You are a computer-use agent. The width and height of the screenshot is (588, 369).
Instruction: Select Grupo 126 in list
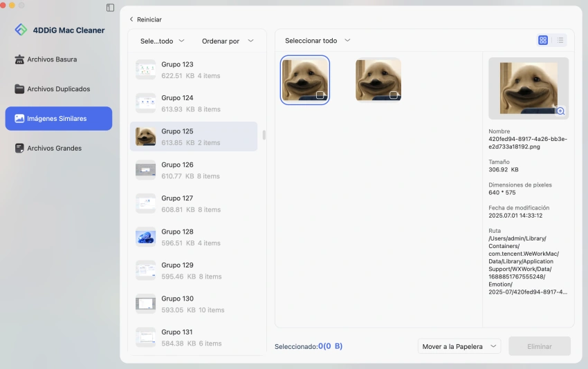[194, 170]
